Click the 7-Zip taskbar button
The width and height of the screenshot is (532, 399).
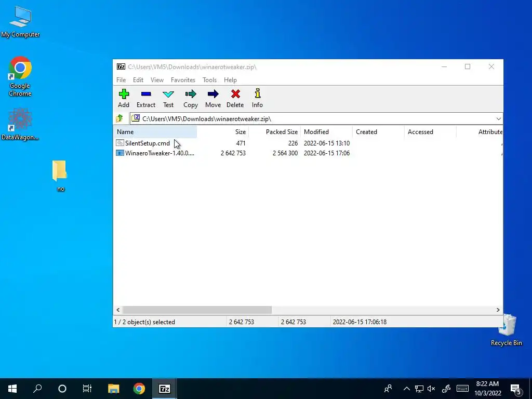pos(165,389)
